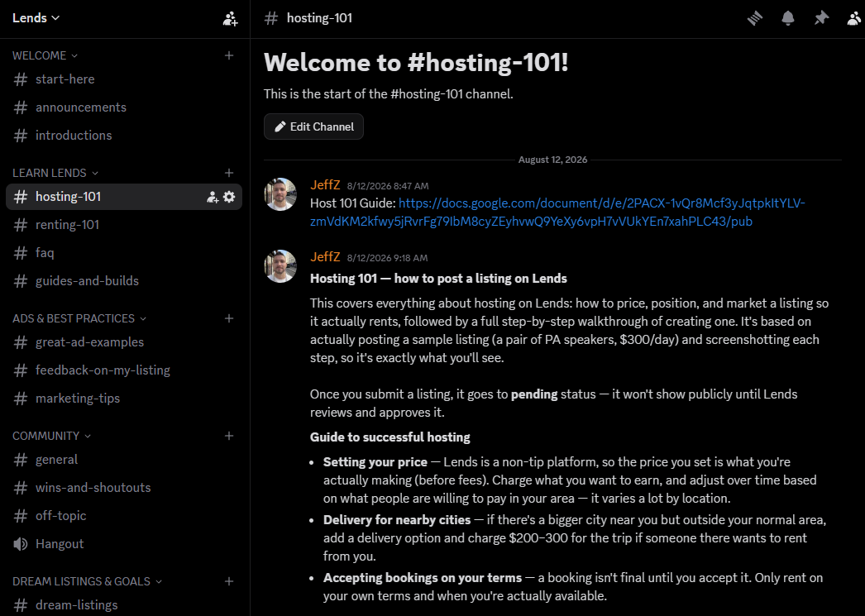Add channel to ADS & BEST PRACTICES

point(229,318)
